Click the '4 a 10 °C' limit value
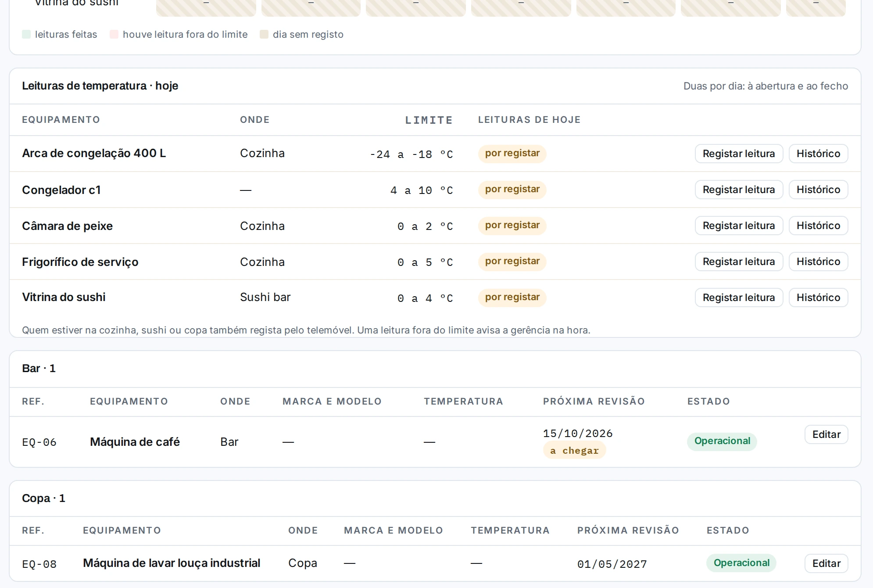 pyautogui.click(x=422, y=190)
